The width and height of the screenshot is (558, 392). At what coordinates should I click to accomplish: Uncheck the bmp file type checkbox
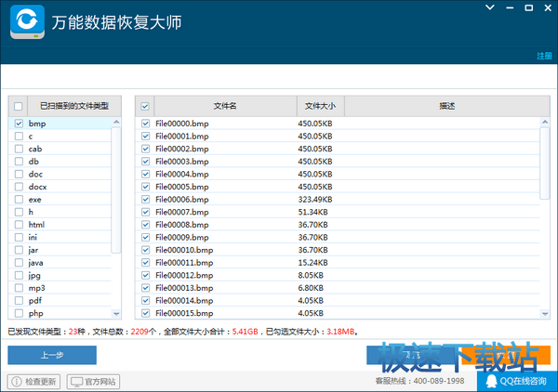(19, 124)
